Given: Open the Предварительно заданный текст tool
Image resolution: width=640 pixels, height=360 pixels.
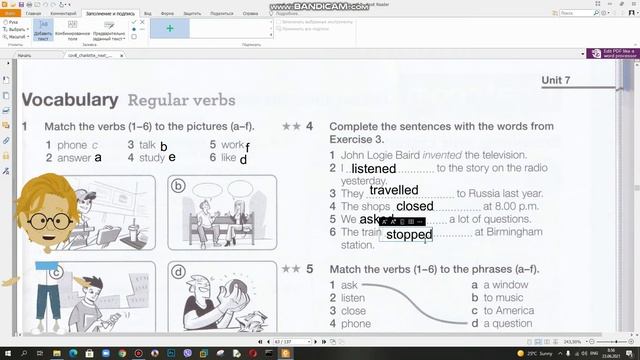Looking at the screenshot, I should [109, 30].
